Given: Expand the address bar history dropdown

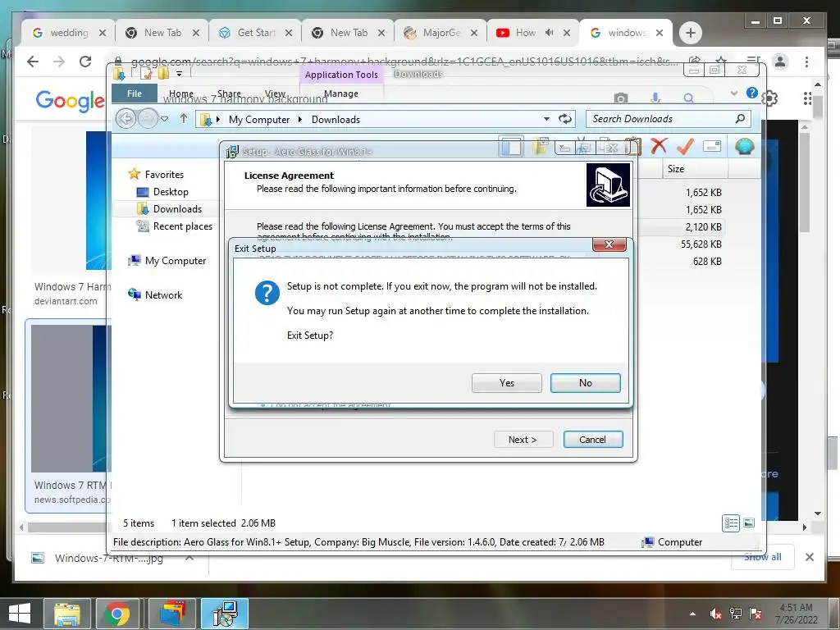Looking at the screenshot, I should pos(546,119).
